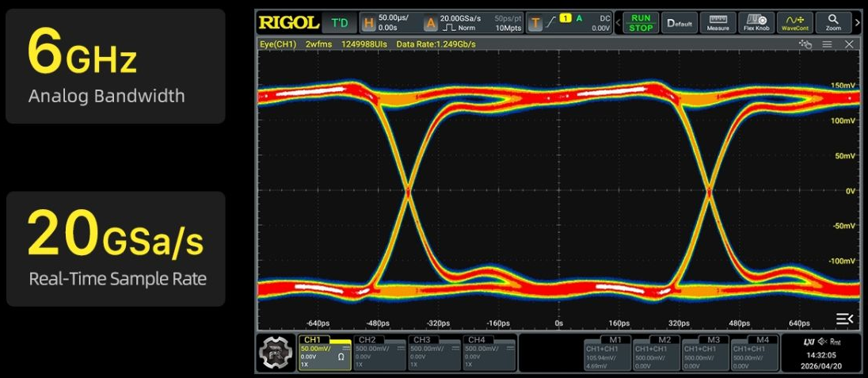Show more toolbar items with right chevron
Viewport: 868px width, 378px height.
coord(857,23)
